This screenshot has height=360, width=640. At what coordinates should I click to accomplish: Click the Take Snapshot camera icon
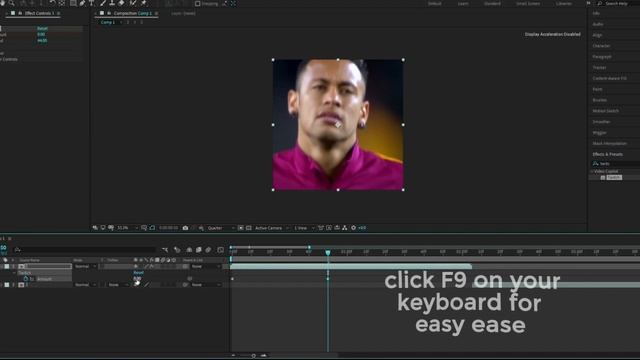tap(185, 228)
